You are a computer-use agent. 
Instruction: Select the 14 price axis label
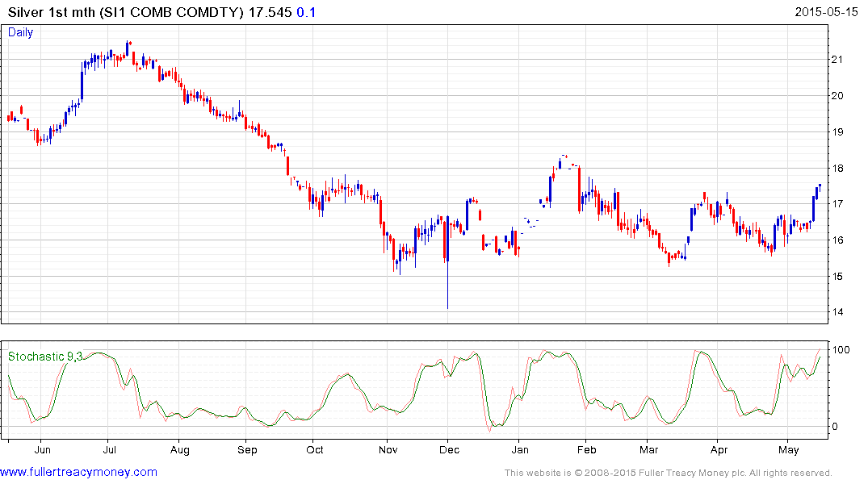pyautogui.click(x=837, y=313)
